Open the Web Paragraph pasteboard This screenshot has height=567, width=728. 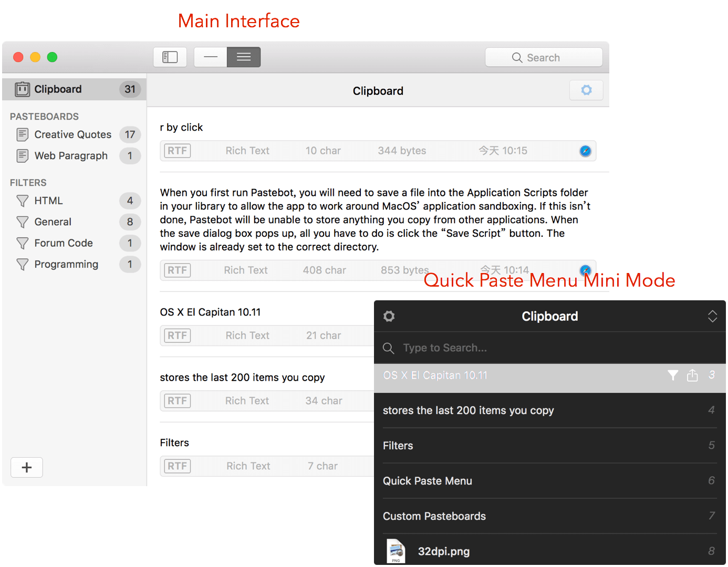[x=74, y=155]
